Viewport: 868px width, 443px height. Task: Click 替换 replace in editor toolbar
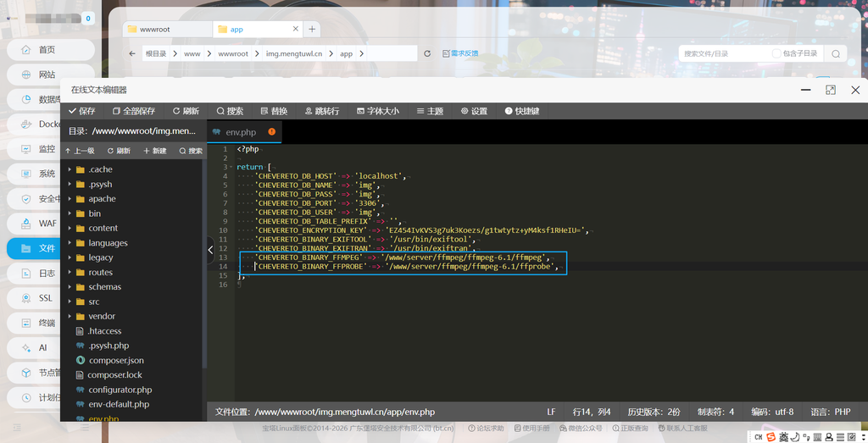[x=274, y=111]
